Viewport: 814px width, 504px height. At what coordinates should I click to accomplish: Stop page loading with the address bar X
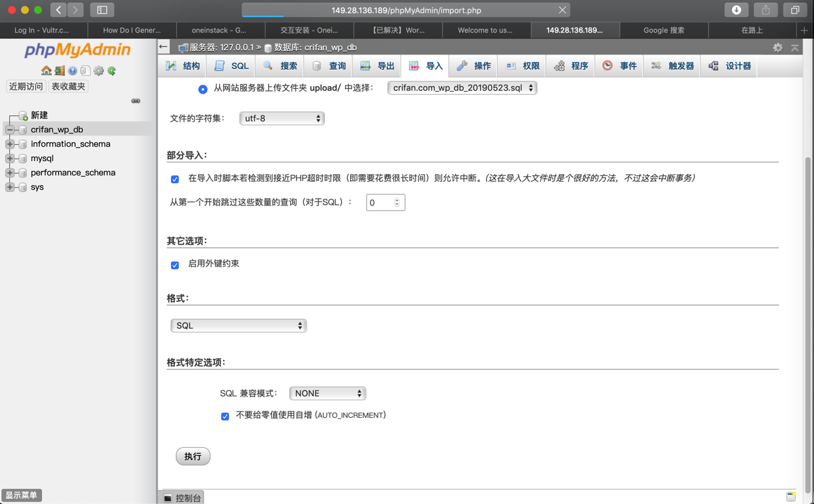pos(562,10)
